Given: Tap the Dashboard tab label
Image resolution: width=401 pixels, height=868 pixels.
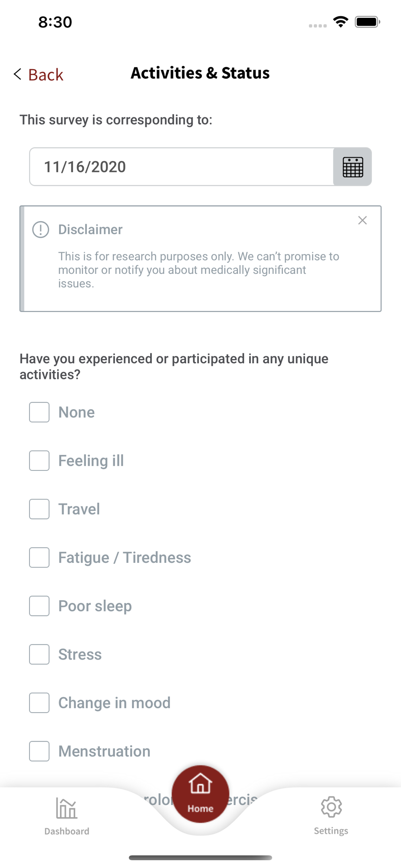Looking at the screenshot, I should coord(67,831).
